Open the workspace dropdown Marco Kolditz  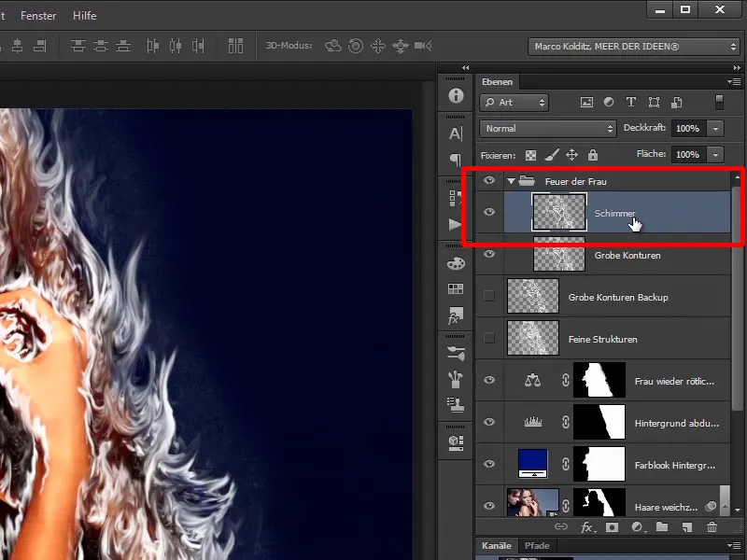click(x=634, y=46)
